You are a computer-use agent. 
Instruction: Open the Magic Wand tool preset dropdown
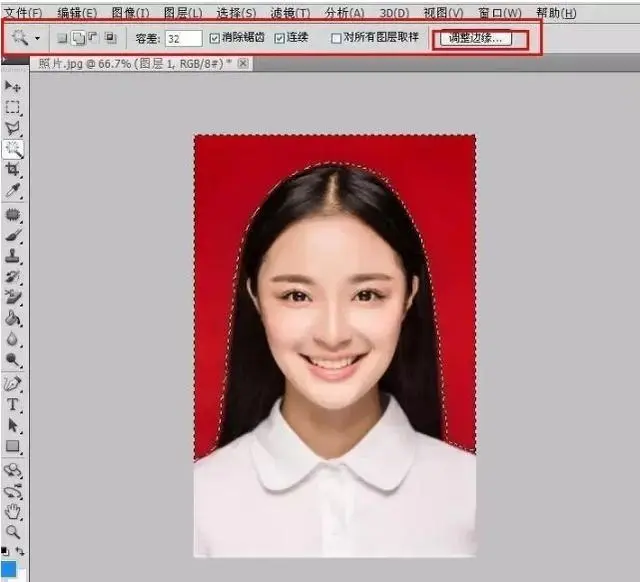pos(38,38)
